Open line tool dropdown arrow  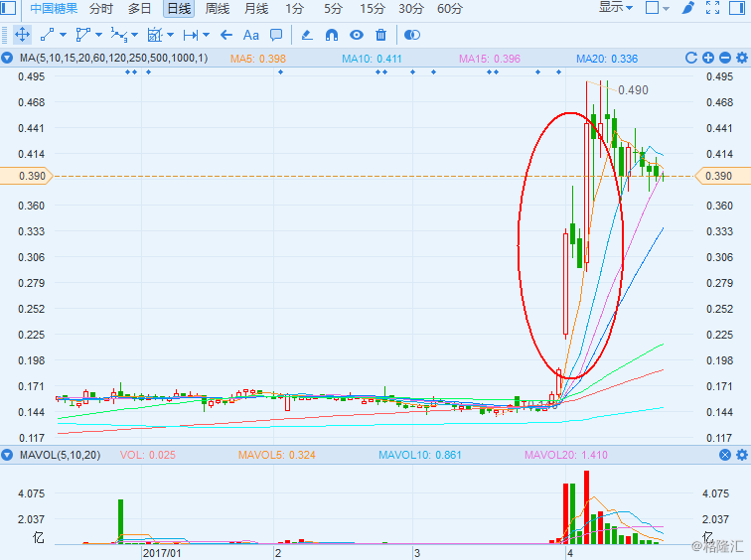pyautogui.click(x=63, y=35)
